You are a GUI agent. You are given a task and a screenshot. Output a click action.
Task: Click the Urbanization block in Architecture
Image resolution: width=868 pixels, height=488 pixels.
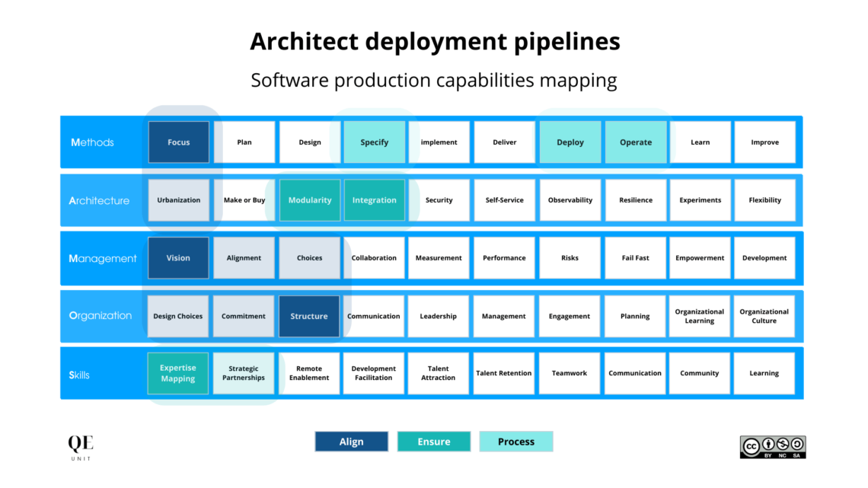tap(178, 199)
